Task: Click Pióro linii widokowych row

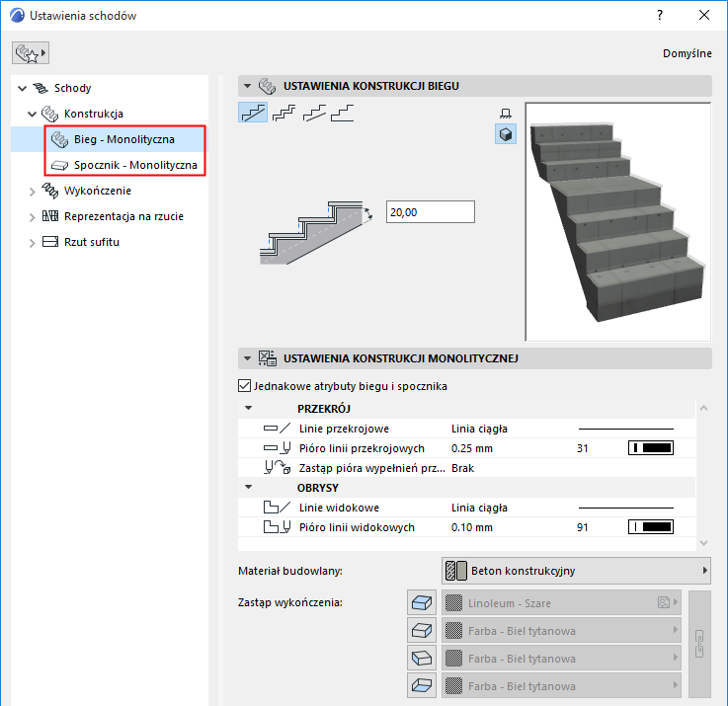Action: 466,527
